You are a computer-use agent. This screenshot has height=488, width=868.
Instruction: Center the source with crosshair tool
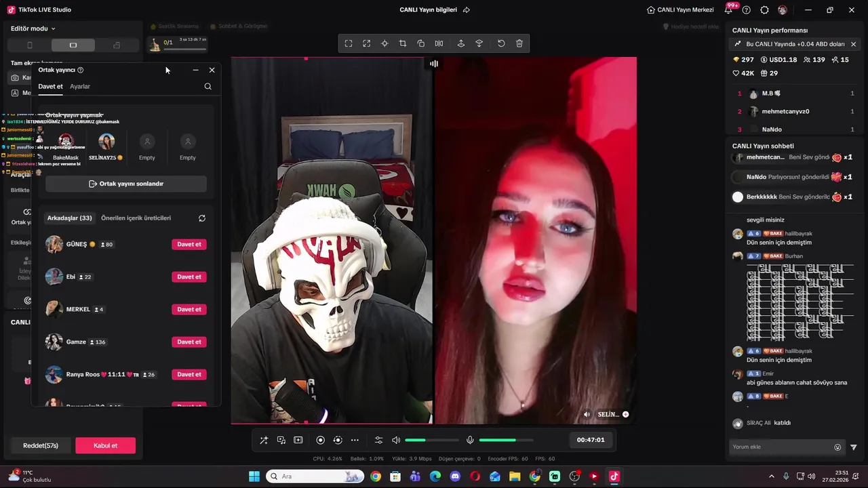click(x=384, y=43)
